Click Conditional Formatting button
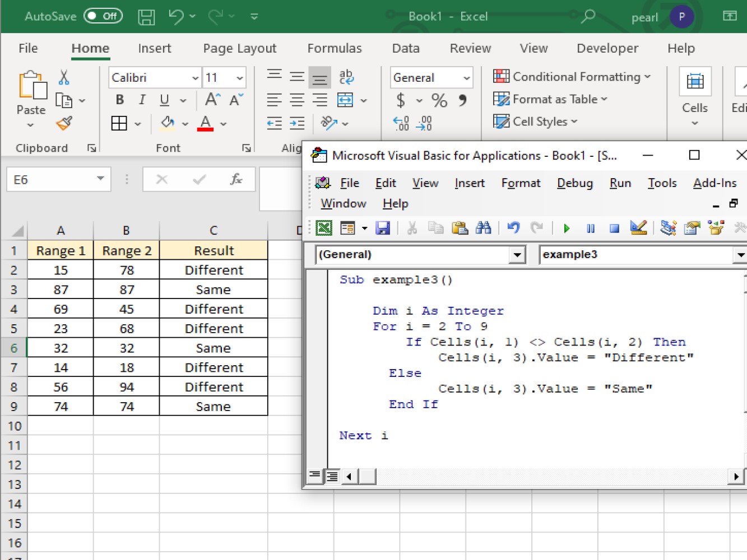The image size is (747, 560). 572,77
